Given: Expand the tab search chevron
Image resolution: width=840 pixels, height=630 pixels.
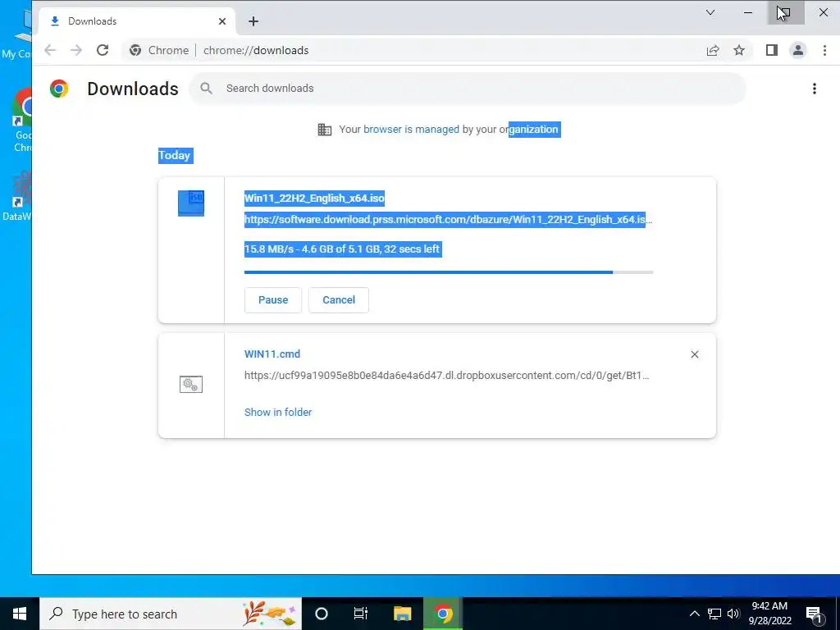Looking at the screenshot, I should [710, 12].
